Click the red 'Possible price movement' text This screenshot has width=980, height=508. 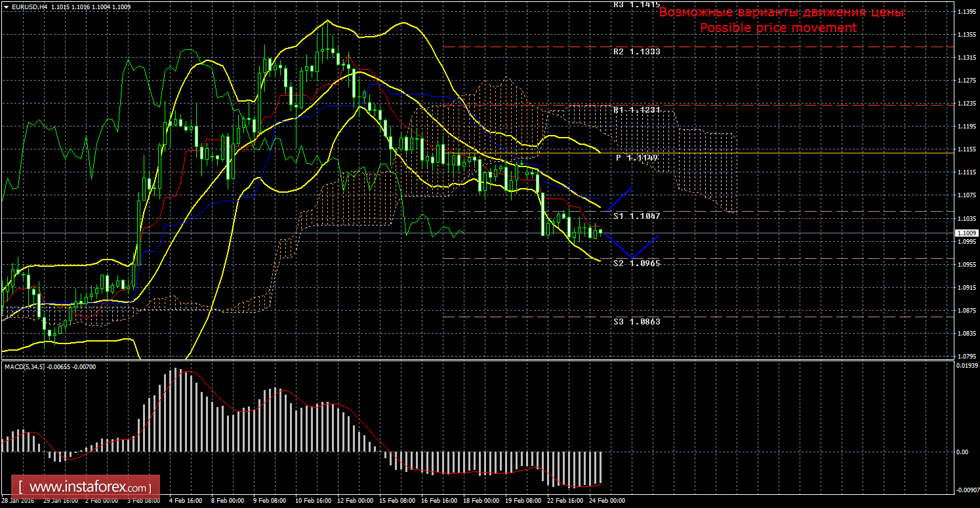(778, 28)
